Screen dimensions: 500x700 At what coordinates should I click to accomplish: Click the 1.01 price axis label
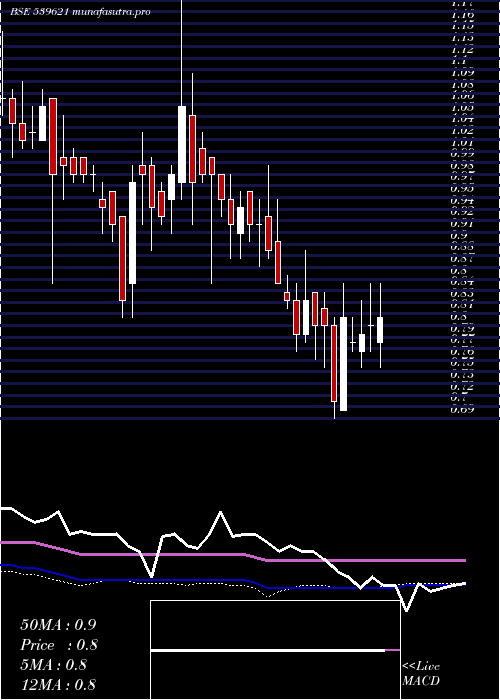click(463, 142)
